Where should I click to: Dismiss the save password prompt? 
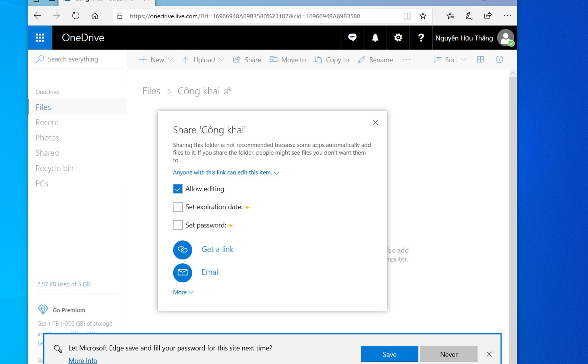pos(489,354)
